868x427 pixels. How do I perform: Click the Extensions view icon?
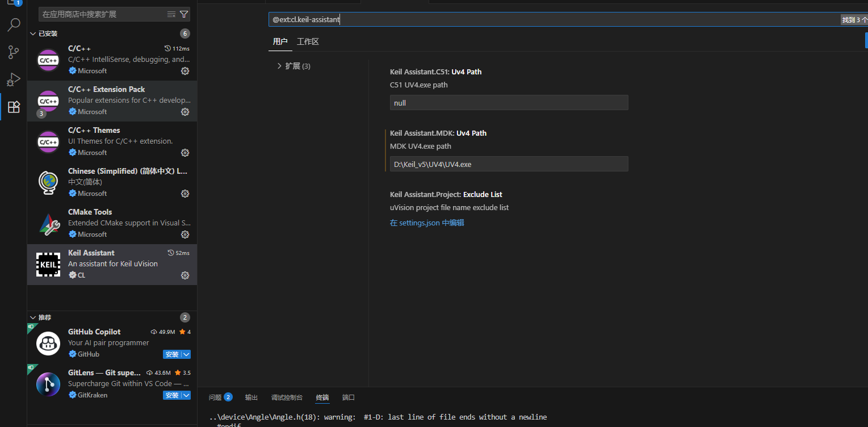(x=14, y=106)
